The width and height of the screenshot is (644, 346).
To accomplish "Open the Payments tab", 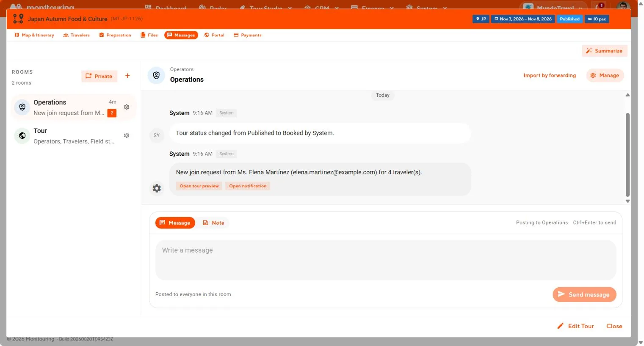I will coord(247,35).
